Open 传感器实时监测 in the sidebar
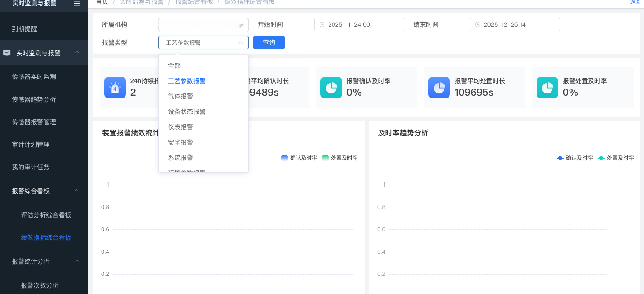The image size is (644, 294). pos(34,77)
